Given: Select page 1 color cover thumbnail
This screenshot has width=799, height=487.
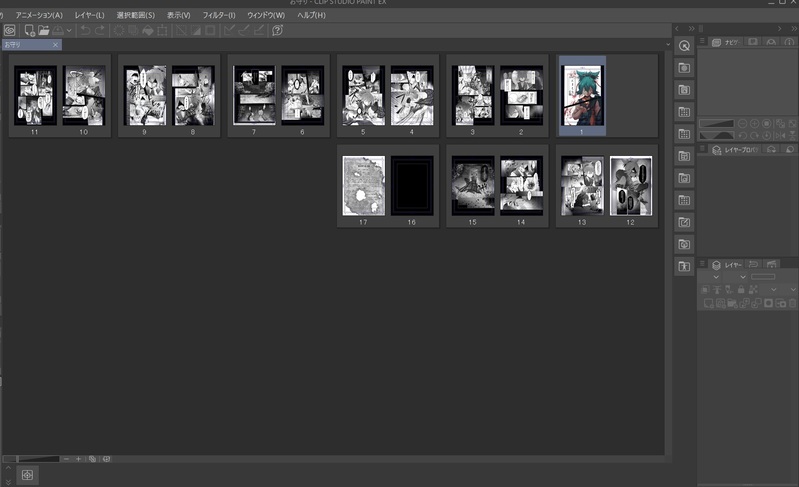Looking at the screenshot, I should pos(582,95).
